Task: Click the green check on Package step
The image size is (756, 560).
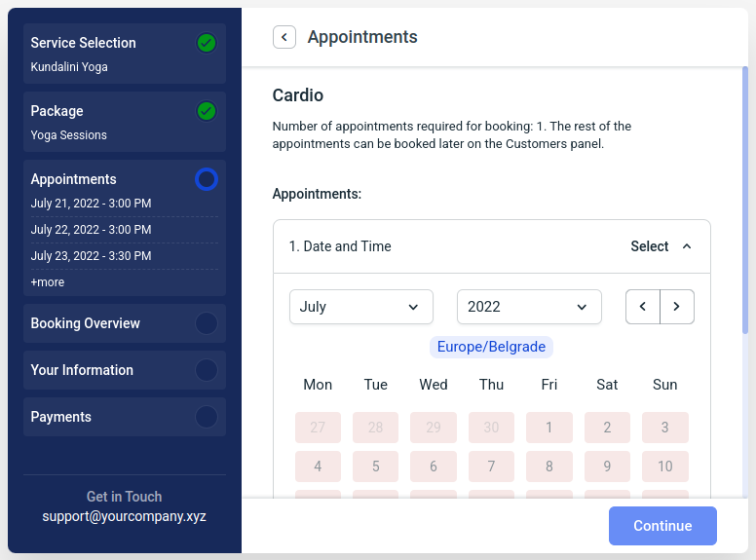Action: click(207, 111)
